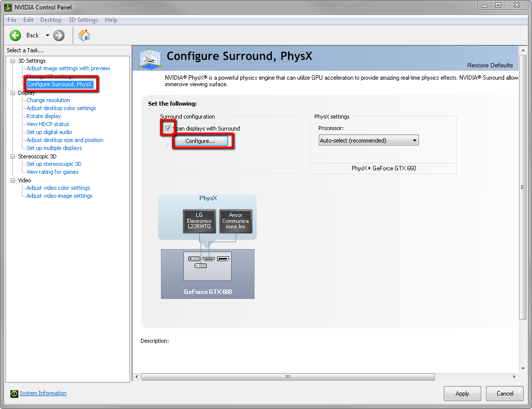Collapse the Video tree node

click(13, 180)
